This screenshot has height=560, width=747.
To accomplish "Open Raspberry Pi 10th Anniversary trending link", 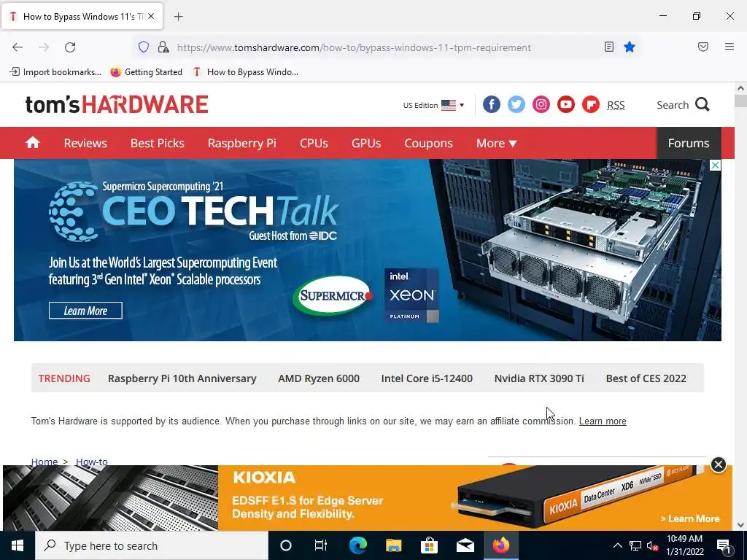I will 182,378.
